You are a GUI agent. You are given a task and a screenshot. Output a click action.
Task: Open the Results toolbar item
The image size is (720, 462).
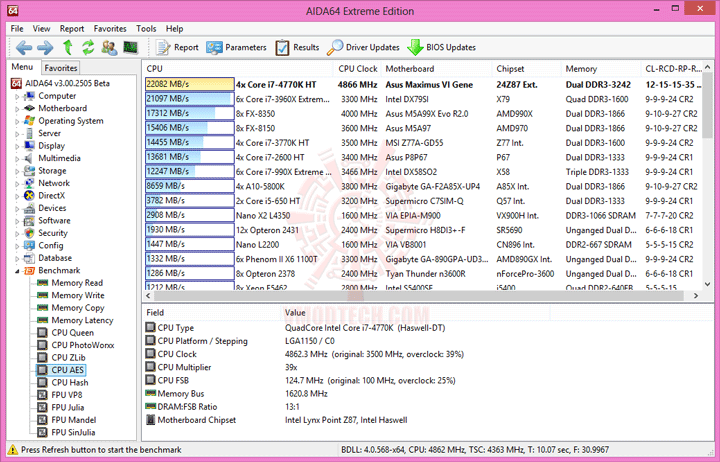coord(297,47)
